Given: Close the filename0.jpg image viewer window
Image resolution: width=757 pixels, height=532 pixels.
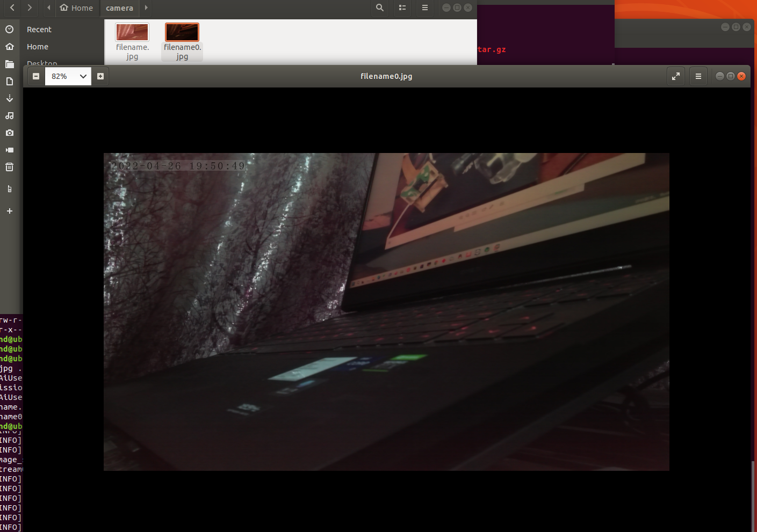Looking at the screenshot, I should pyautogui.click(x=741, y=76).
